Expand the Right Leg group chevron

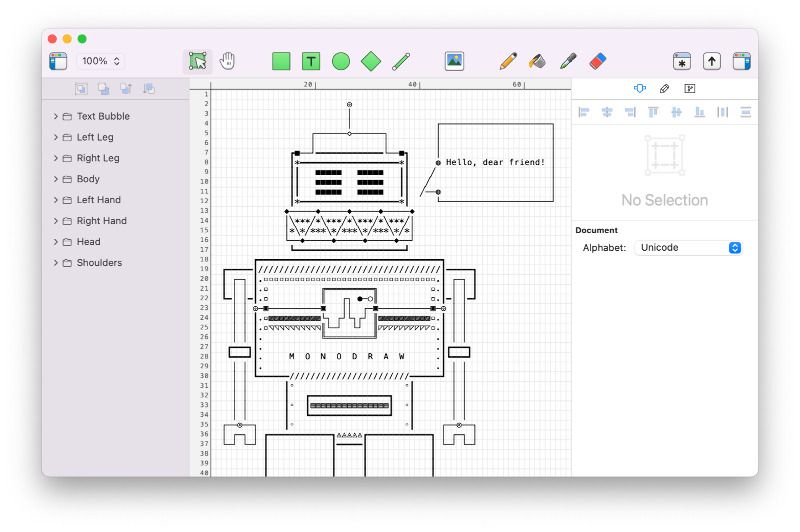56,158
